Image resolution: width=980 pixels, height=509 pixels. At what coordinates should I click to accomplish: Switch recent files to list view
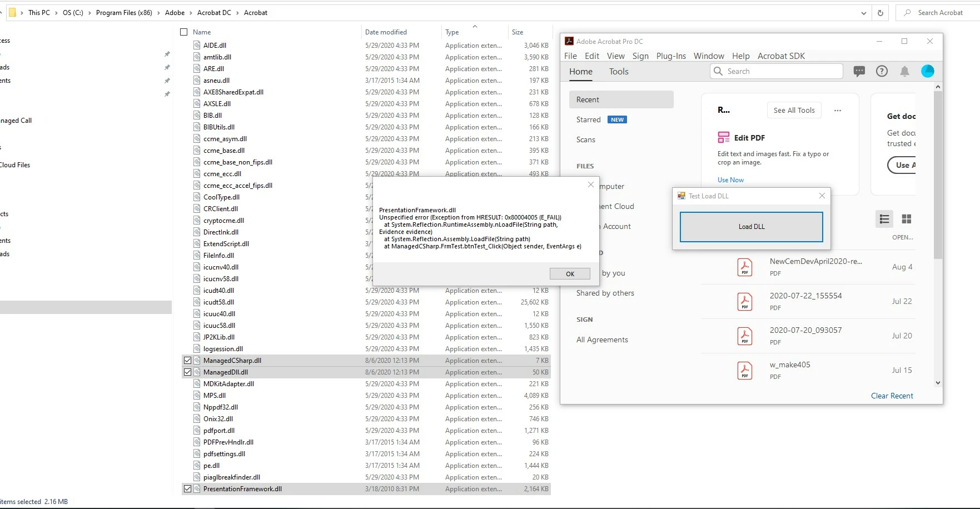[884, 219]
